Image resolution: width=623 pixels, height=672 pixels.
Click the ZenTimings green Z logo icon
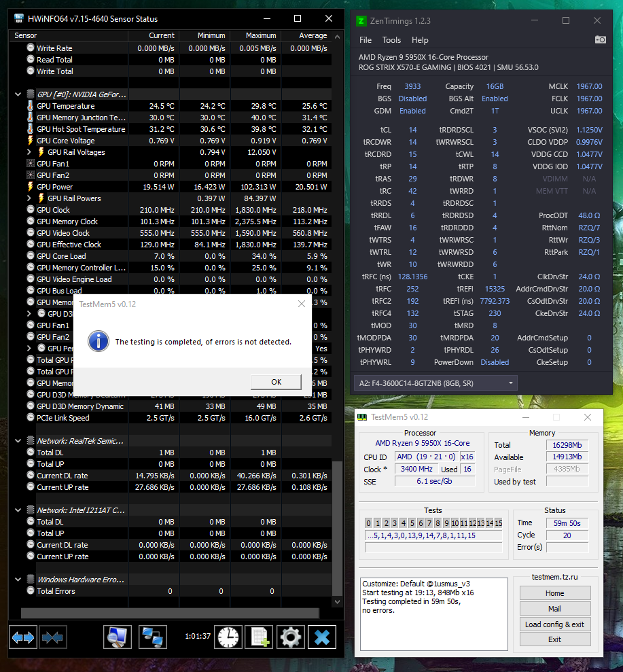pos(361,20)
